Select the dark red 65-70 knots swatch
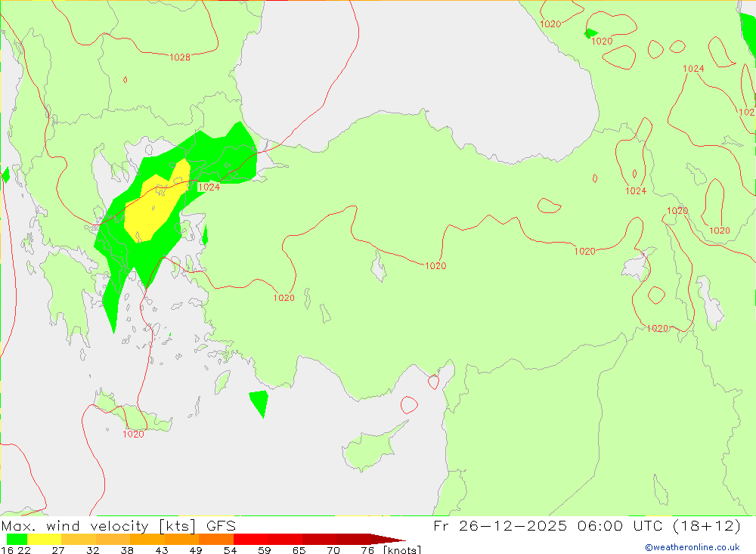Image resolution: width=756 pixels, height=554 pixels. click(x=319, y=539)
